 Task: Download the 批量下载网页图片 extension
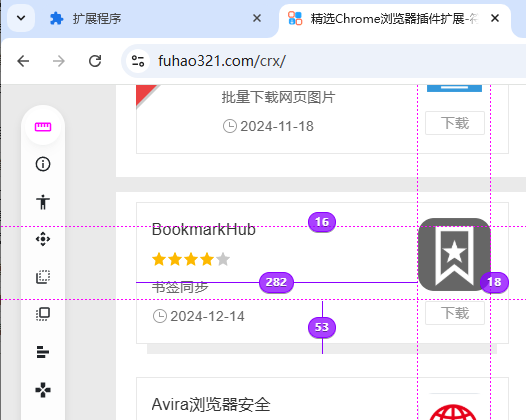coord(455,123)
